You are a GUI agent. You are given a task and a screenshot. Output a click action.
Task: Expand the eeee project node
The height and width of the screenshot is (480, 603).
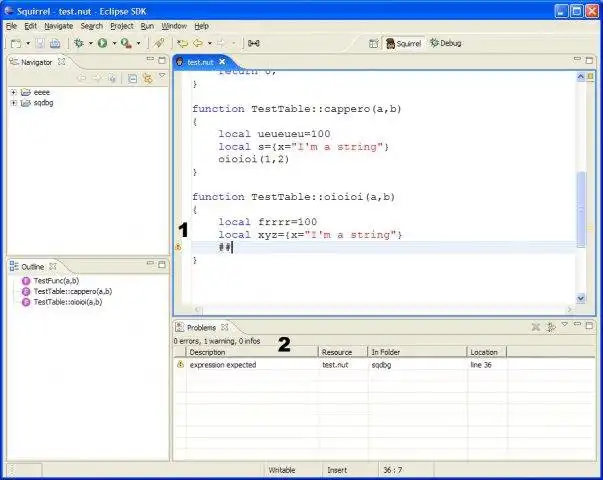13,92
